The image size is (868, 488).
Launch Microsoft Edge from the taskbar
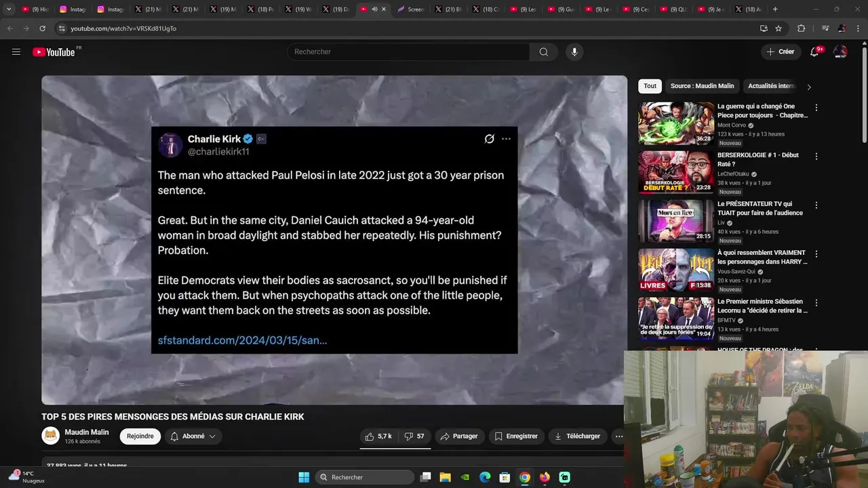(485, 477)
